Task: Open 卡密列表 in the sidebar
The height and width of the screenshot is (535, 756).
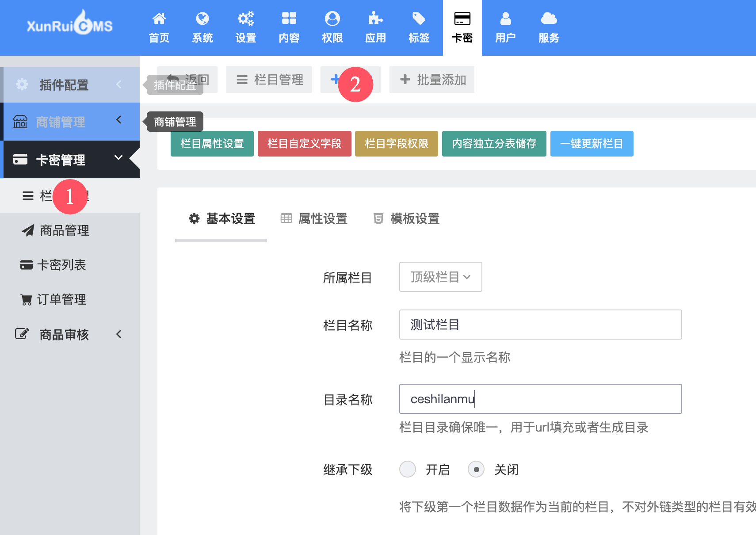Action: [x=61, y=265]
